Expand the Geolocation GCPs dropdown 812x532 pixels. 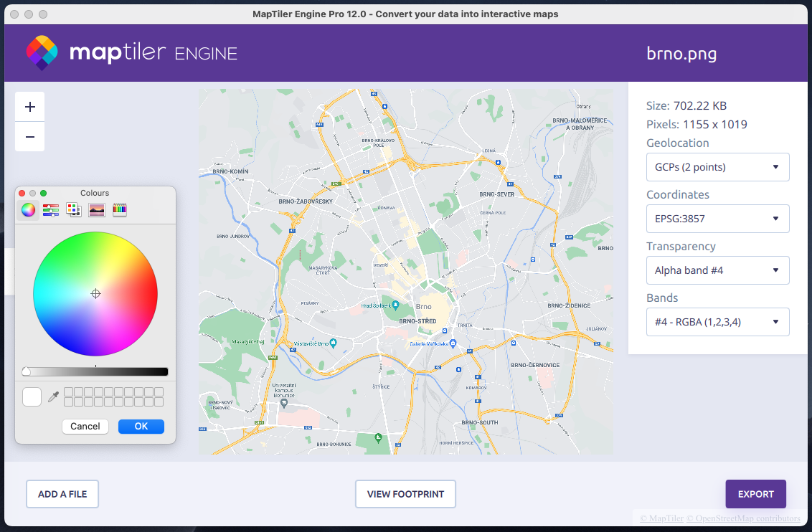click(x=717, y=167)
